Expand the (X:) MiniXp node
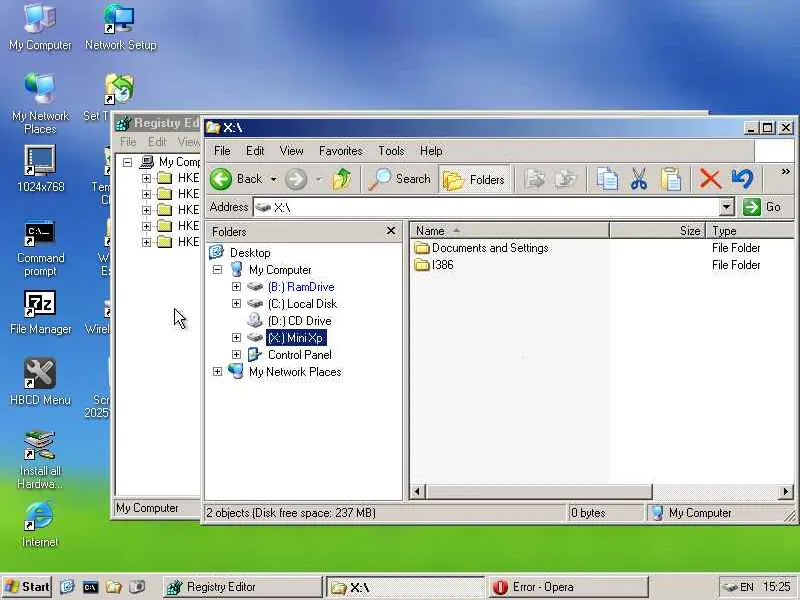 tap(236, 337)
